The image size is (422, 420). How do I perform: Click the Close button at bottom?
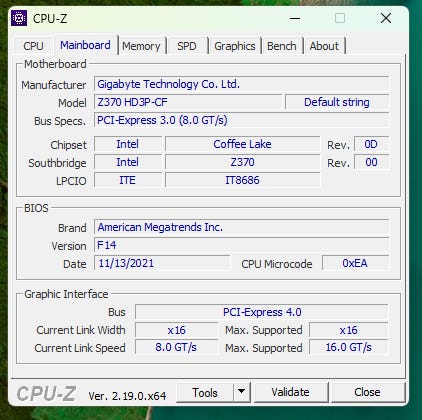click(x=367, y=393)
